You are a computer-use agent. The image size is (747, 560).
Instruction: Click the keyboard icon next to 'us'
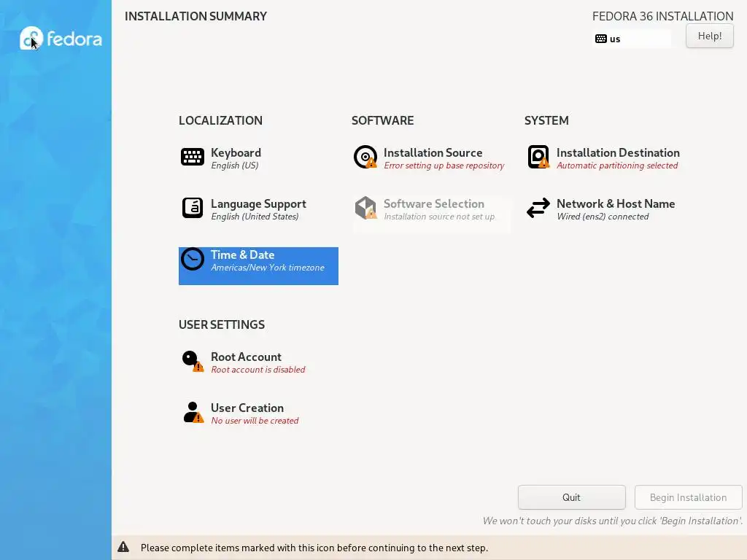pyautogui.click(x=601, y=39)
